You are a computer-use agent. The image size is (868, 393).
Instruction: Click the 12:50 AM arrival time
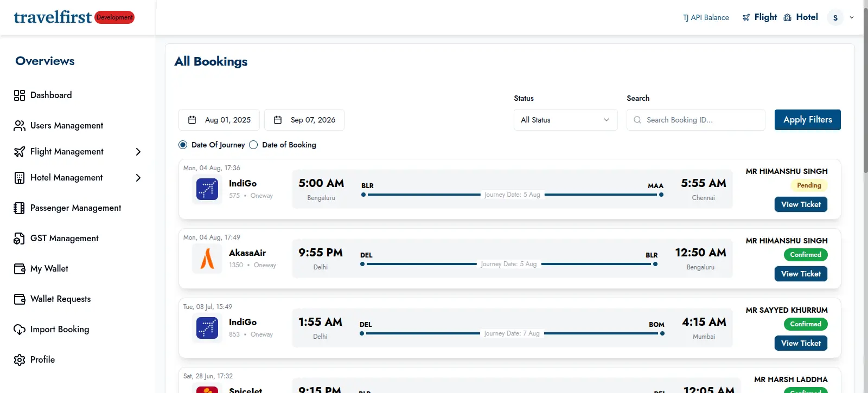pos(700,253)
